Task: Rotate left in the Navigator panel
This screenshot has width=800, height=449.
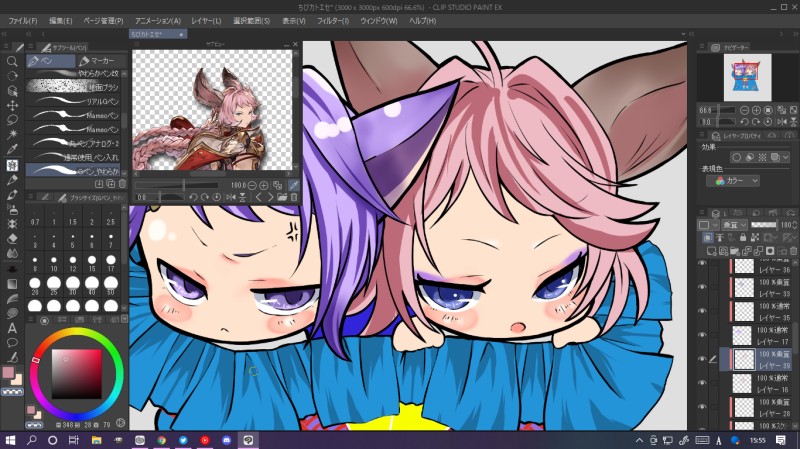Action: coord(744,122)
